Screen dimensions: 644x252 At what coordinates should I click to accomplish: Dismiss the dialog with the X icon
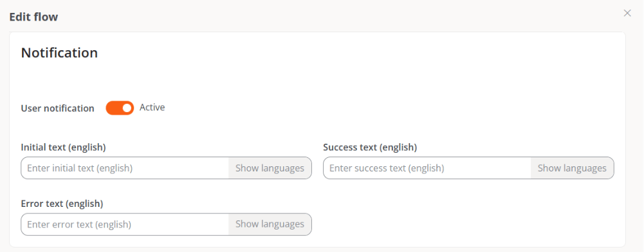click(x=627, y=13)
